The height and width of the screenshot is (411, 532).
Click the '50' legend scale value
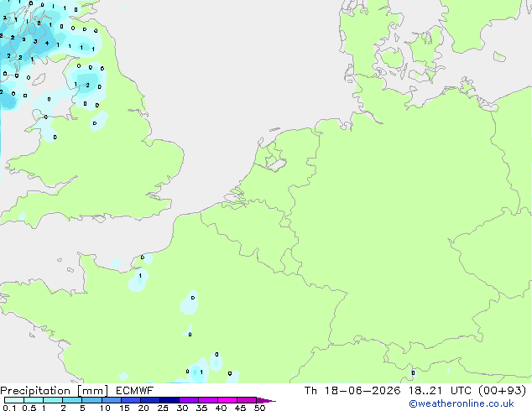coord(260,408)
